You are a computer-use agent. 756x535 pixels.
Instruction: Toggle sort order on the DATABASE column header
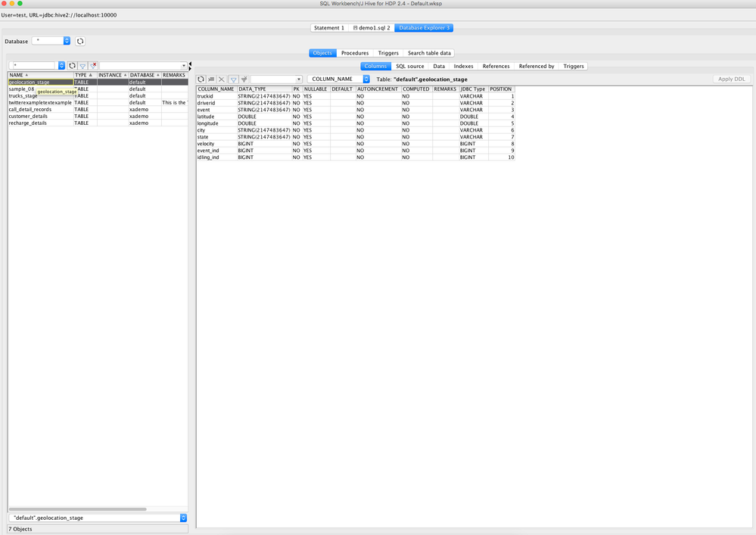pyautogui.click(x=142, y=75)
